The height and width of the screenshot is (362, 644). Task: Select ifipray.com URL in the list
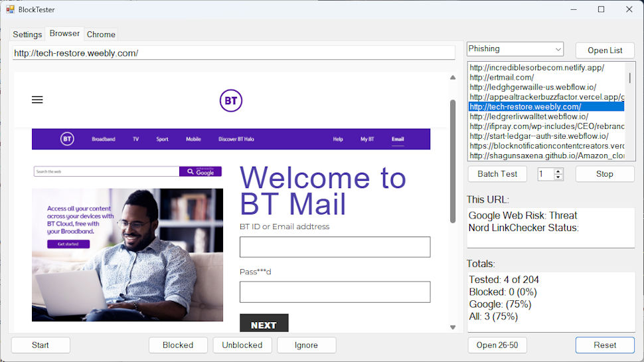click(x=546, y=126)
